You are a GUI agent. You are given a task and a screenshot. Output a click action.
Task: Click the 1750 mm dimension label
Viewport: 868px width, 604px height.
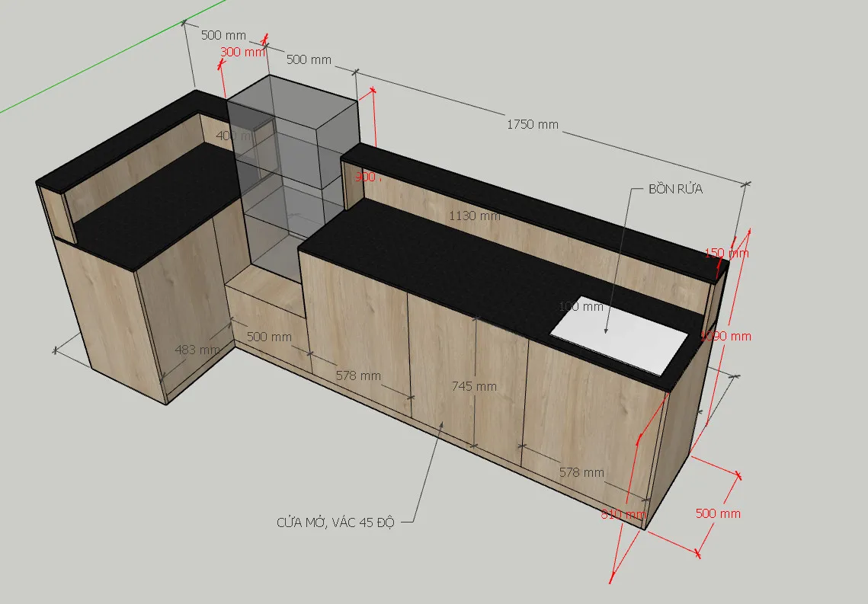[532, 124]
